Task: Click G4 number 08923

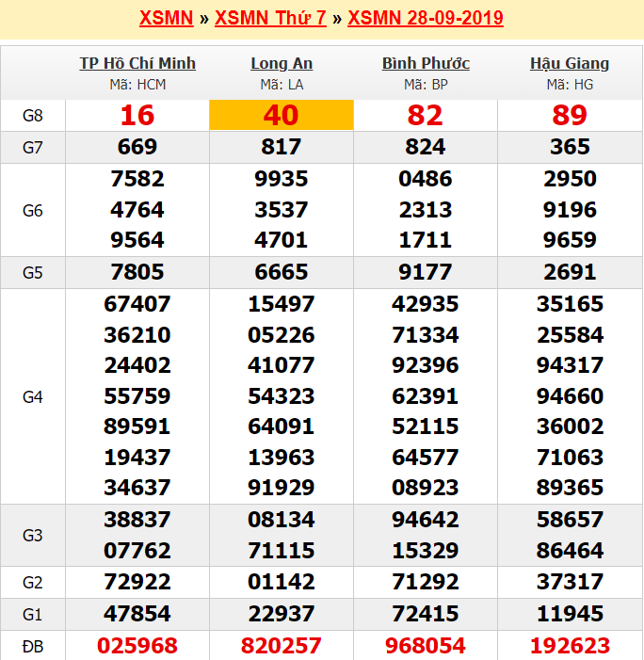Action: pos(426,488)
